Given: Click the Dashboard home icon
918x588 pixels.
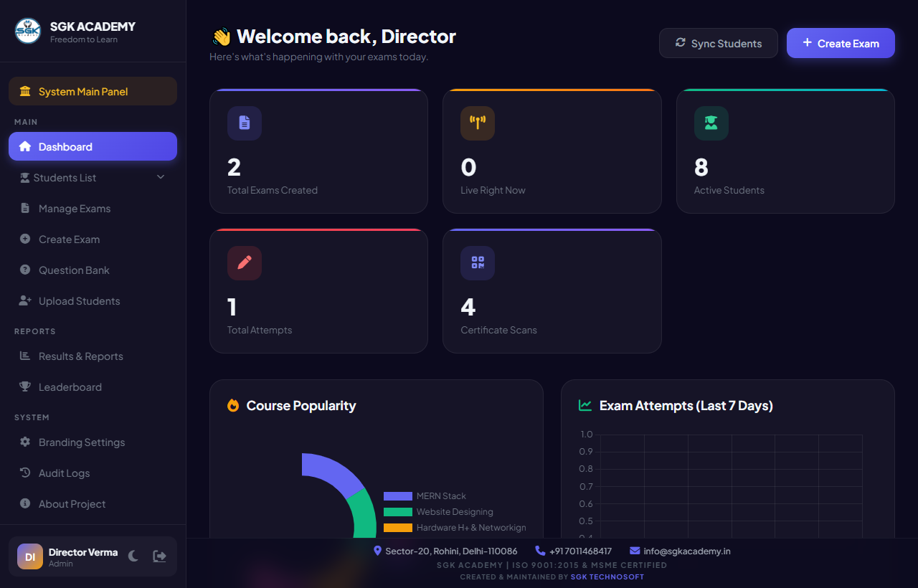Looking at the screenshot, I should 25,146.
